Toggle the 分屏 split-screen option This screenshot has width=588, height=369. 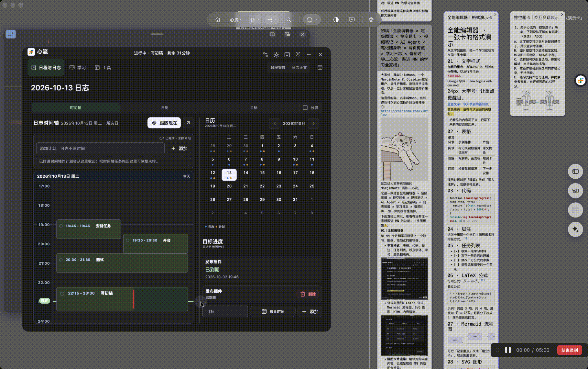pyautogui.click(x=310, y=107)
